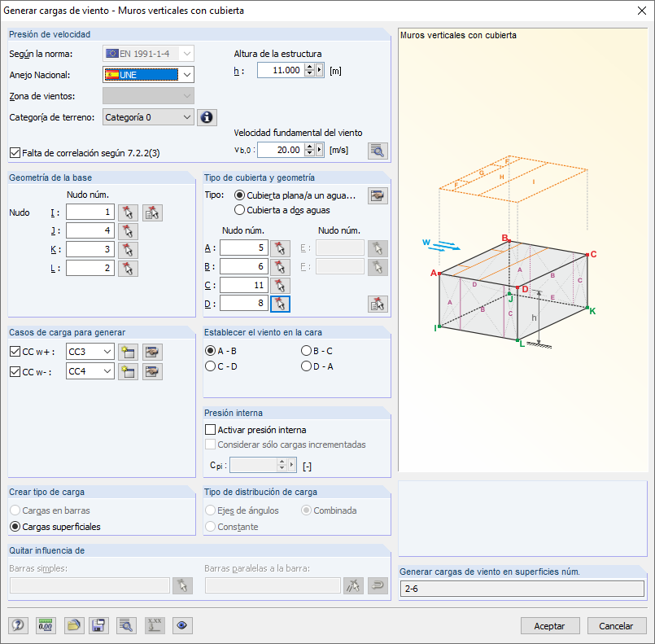Close the wind load dialog
This screenshot has width=655, height=644.
point(642,11)
